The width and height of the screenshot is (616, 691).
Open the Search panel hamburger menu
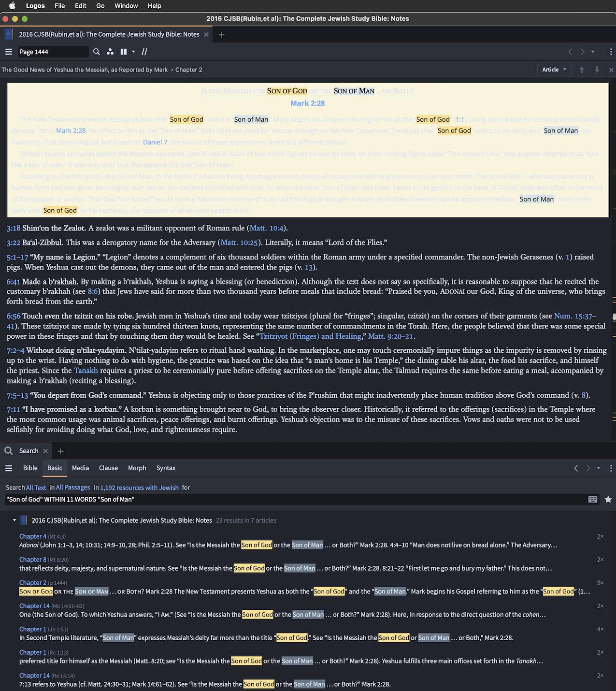tap(8, 468)
